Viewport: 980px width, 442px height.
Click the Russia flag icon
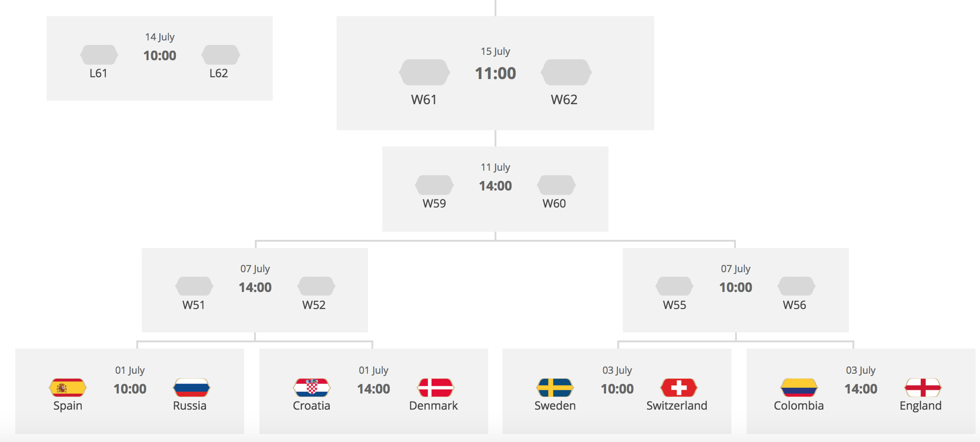192,388
